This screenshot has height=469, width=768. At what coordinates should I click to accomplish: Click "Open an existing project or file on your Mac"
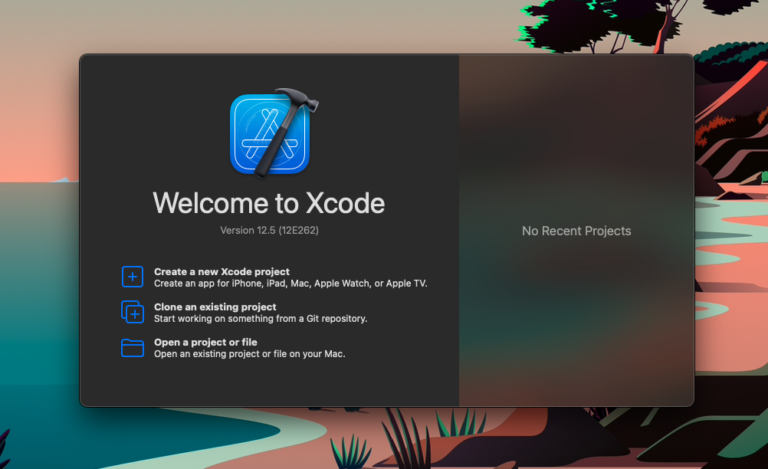pos(249,354)
